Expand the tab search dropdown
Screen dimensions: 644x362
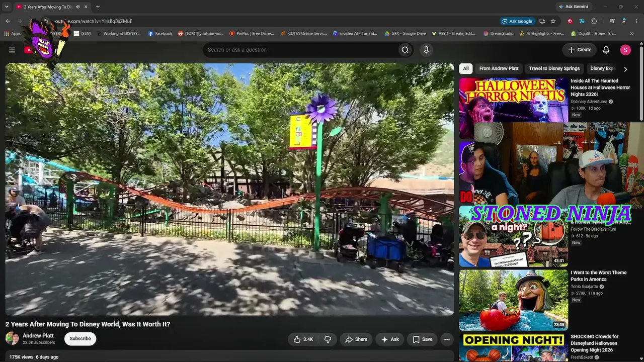pyautogui.click(x=7, y=7)
